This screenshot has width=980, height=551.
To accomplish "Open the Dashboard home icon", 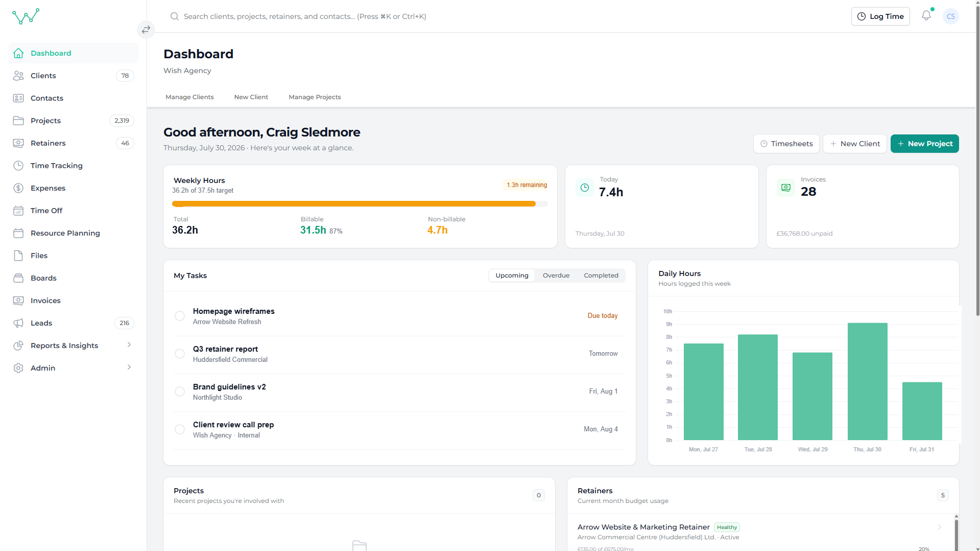I will tap(18, 53).
